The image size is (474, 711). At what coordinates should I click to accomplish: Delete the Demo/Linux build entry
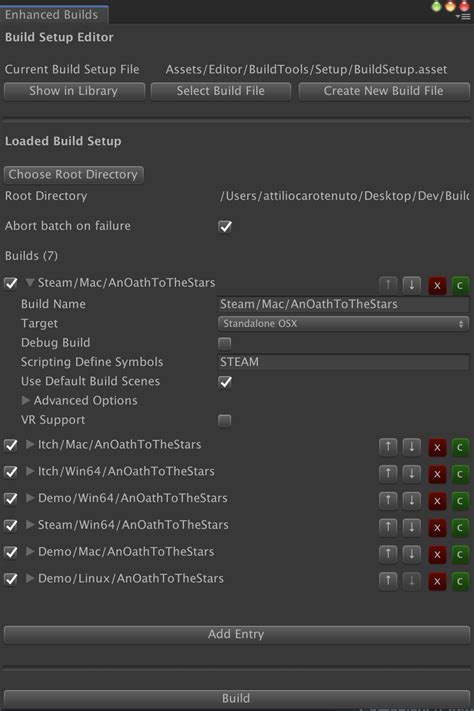click(437, 581)
